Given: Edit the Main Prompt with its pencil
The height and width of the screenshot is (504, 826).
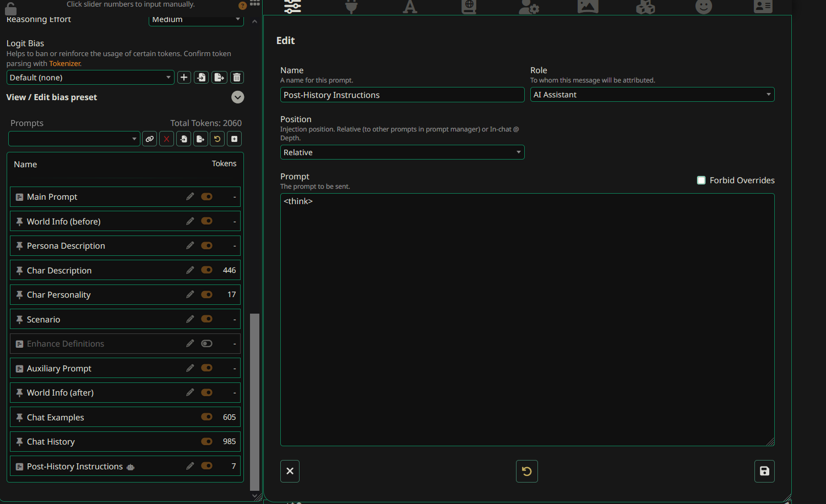Looking at the screenshot, I should pyautogui.click(x=190, y=196).
